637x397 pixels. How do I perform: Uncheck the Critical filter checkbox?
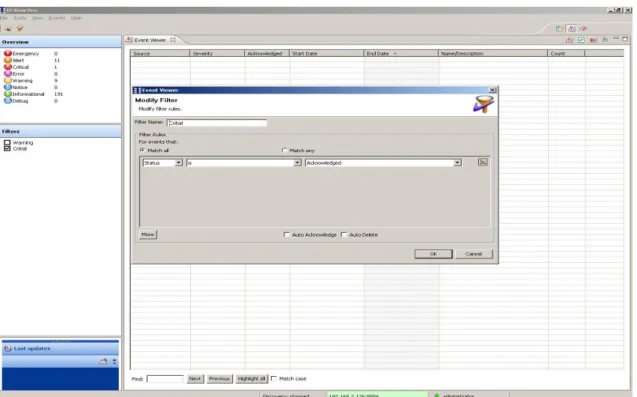pos(7,149)
